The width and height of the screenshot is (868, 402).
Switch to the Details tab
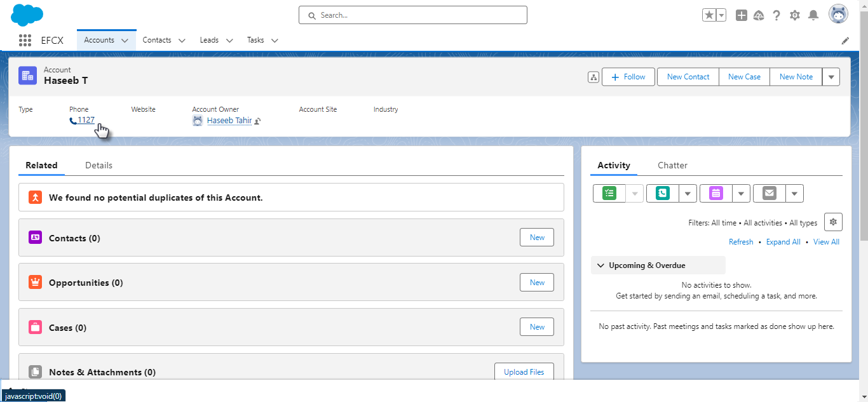(98, 165)
